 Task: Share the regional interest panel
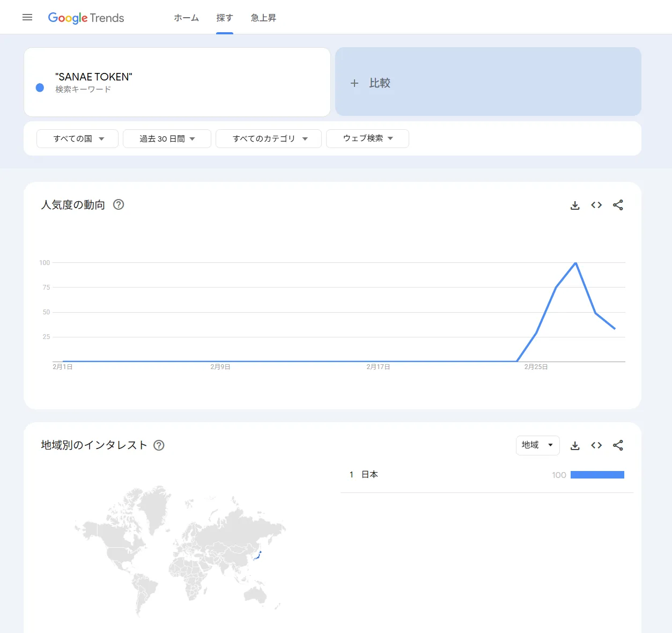[618, 445]
